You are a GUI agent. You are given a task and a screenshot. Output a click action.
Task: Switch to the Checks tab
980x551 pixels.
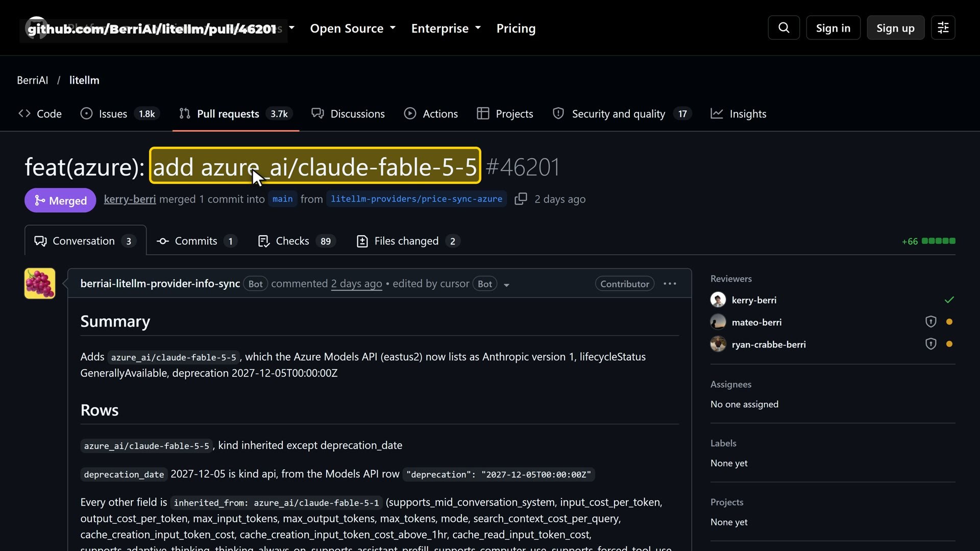[297, 241]
